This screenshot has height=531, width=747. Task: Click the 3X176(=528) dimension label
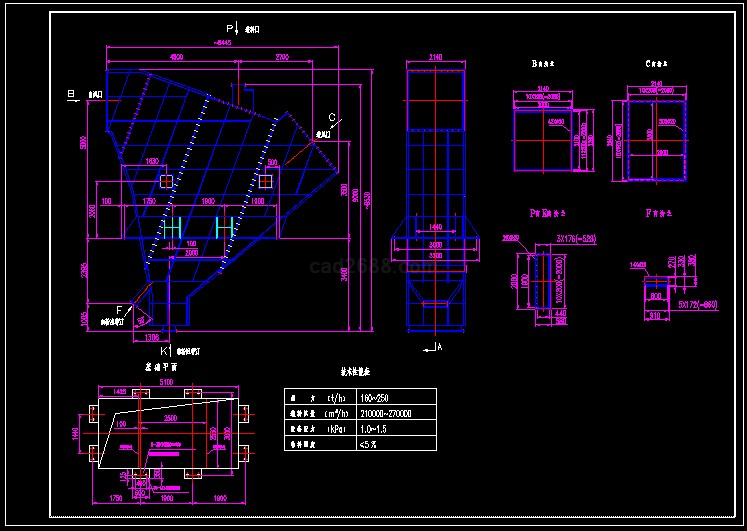[x=577, y=239]
